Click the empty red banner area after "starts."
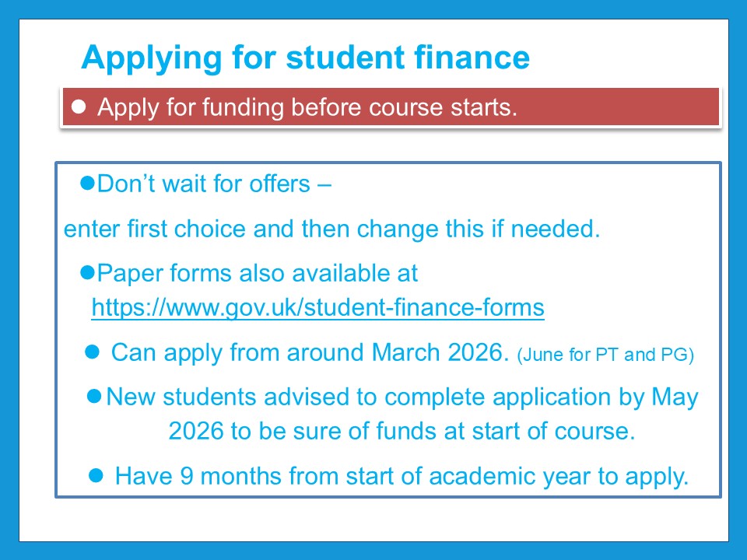This screenshot has height=560, width=747. (622, 108)
